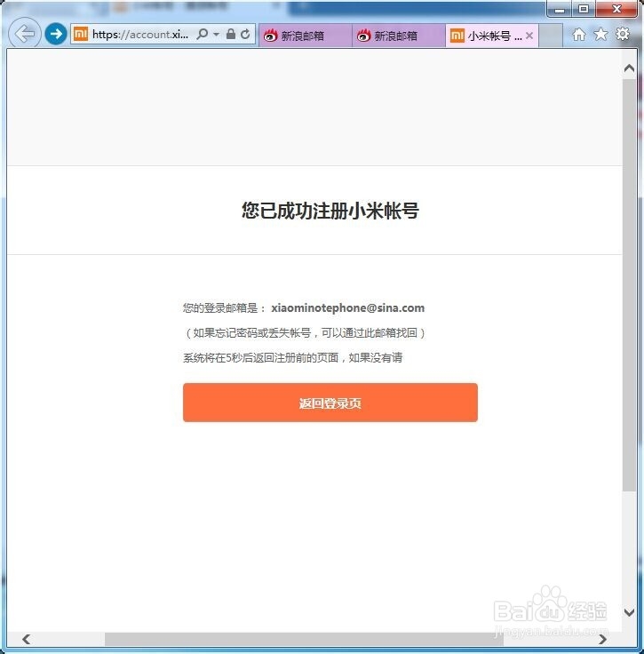Go to the browser home page icon
This screenshot has height=654, width=644.
click(x=578, y=34)
